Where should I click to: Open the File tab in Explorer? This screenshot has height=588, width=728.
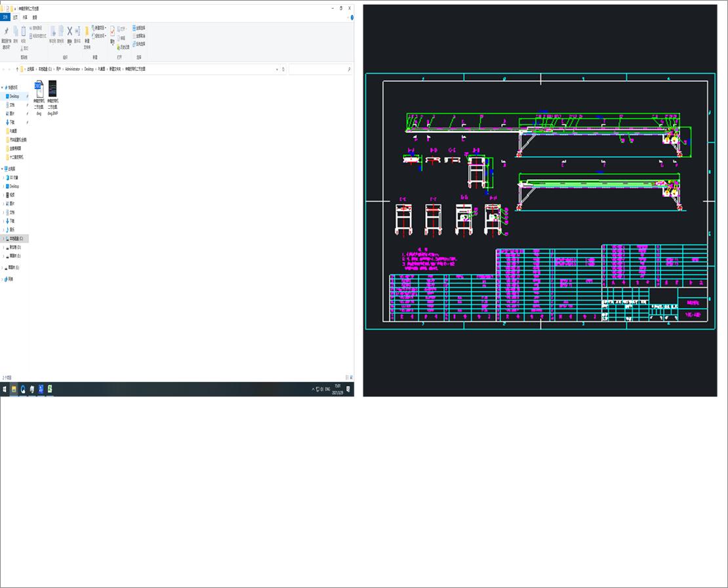tap(5, 18)
